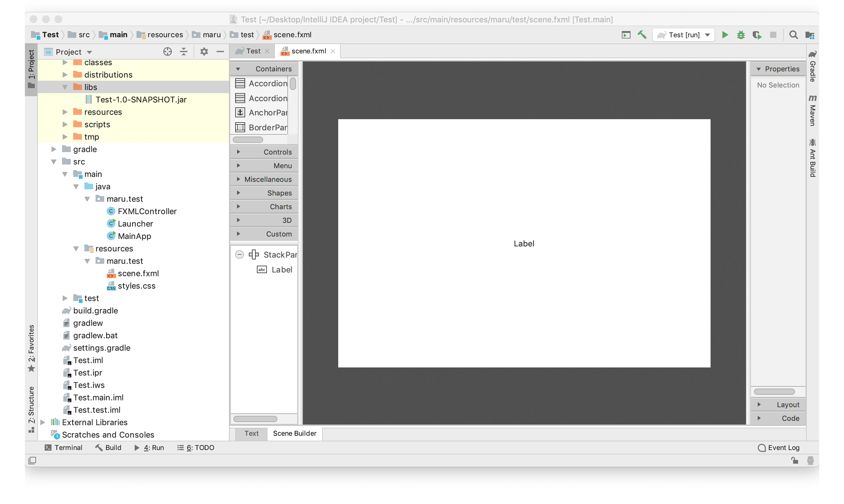Open the 4: Run tool window
Viewport: 844px width, 504px height.
click(x=149, y=448)
